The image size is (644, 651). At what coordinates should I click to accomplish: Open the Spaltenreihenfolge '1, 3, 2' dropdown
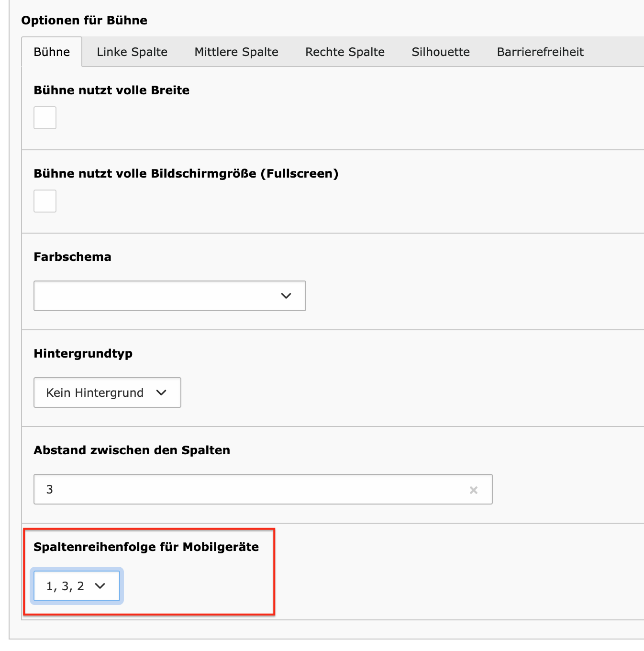[77, 586]
